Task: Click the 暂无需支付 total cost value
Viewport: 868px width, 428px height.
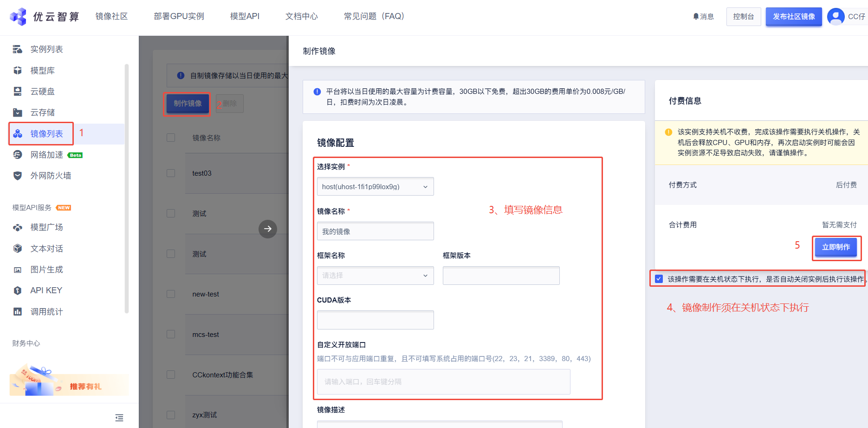Action: pos(840,225)
